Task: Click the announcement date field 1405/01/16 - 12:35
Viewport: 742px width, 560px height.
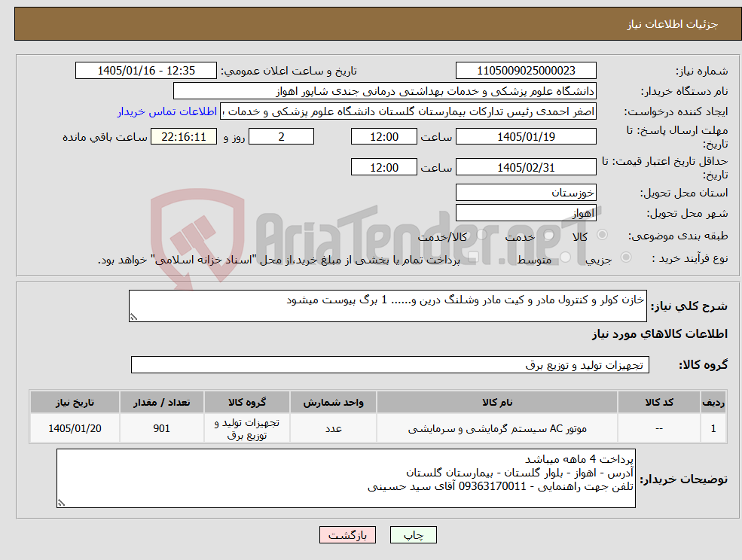Action: tap(145, 71)
